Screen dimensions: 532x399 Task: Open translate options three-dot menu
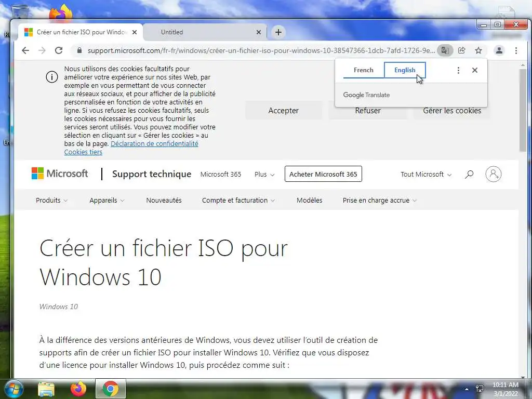coord(458,70)
